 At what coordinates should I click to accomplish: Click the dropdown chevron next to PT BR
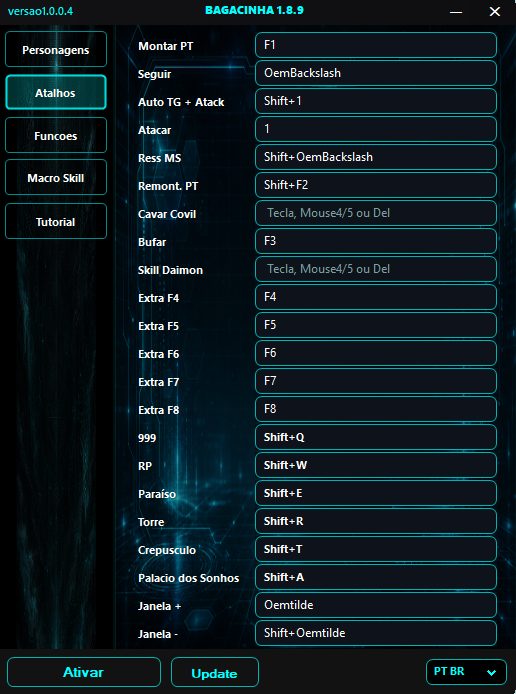point(491,673)
